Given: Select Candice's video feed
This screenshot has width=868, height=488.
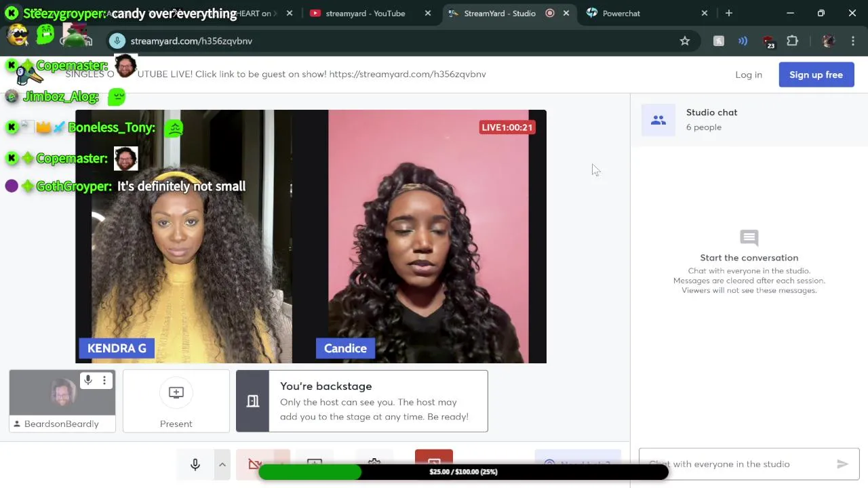Looking at the screenshot, I should (429, 237).
